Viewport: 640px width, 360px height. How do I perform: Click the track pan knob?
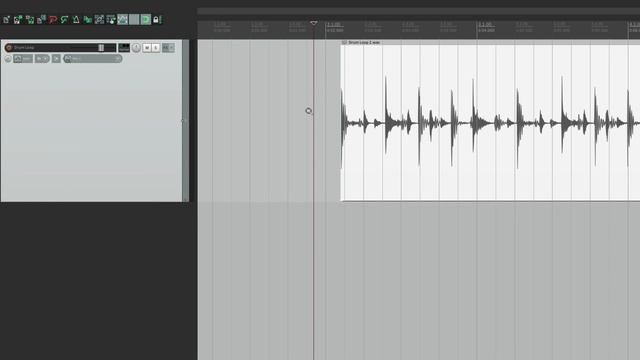pos(136,48)
